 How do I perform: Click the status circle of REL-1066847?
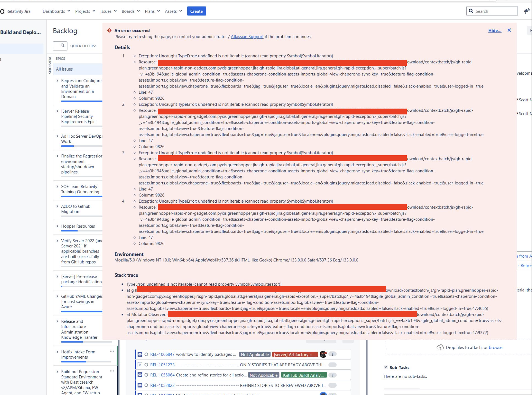pos(146,354)
